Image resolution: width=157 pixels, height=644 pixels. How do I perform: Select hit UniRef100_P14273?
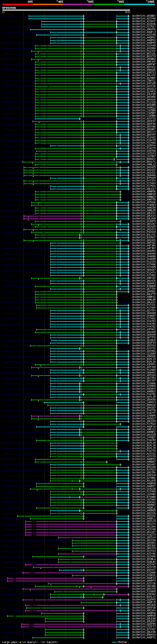pos(144,534)
